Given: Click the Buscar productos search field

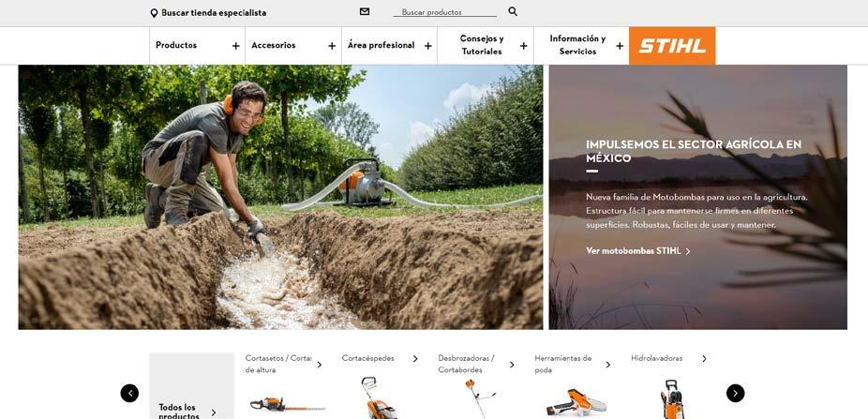Looking at the screenshot, I should point(444,12).
